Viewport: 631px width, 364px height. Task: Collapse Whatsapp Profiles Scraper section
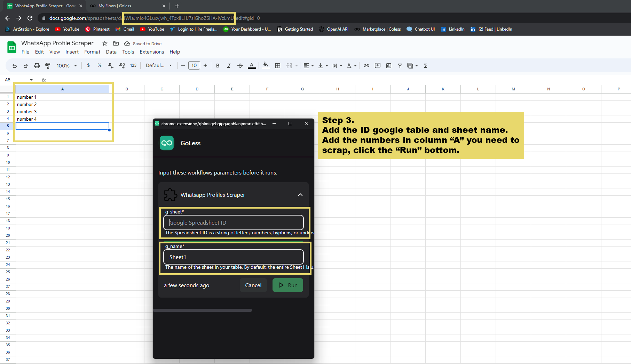click(300, 195)
